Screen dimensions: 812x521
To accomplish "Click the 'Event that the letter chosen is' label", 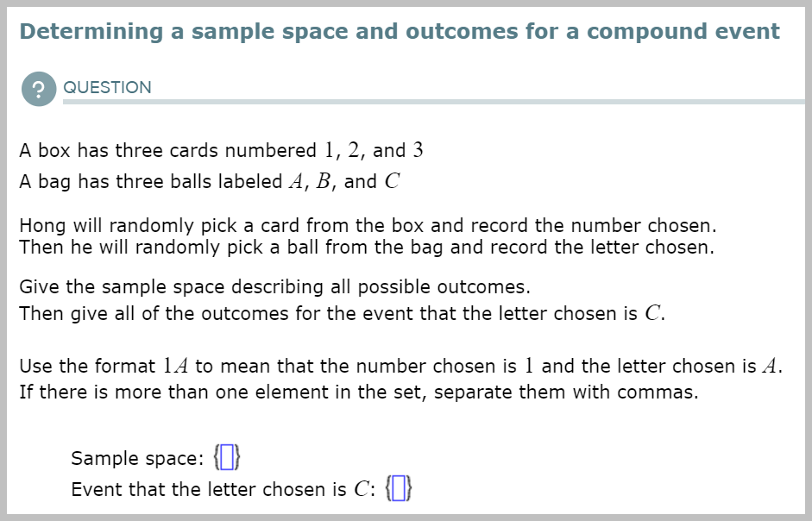I will pos(209,489).
